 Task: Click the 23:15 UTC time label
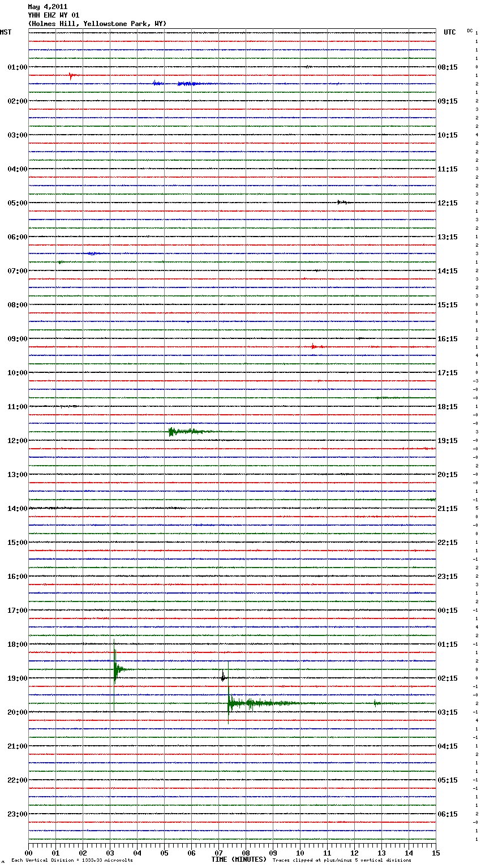coord(448,577)
